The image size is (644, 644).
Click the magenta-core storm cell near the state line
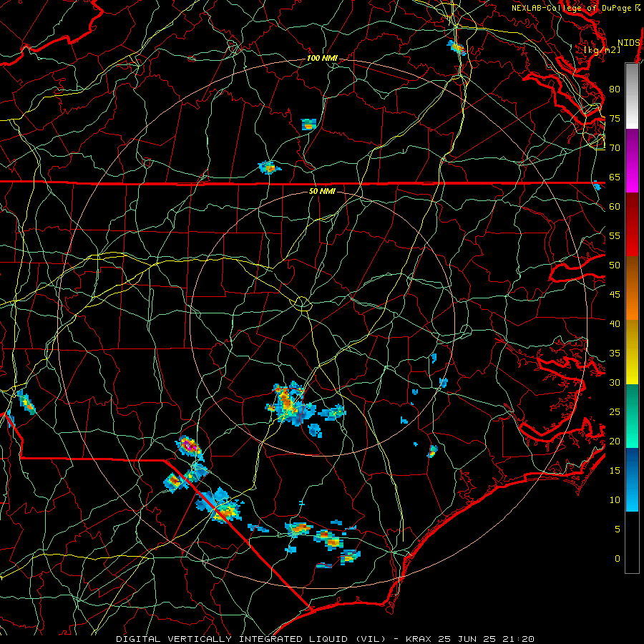[190, 447]
